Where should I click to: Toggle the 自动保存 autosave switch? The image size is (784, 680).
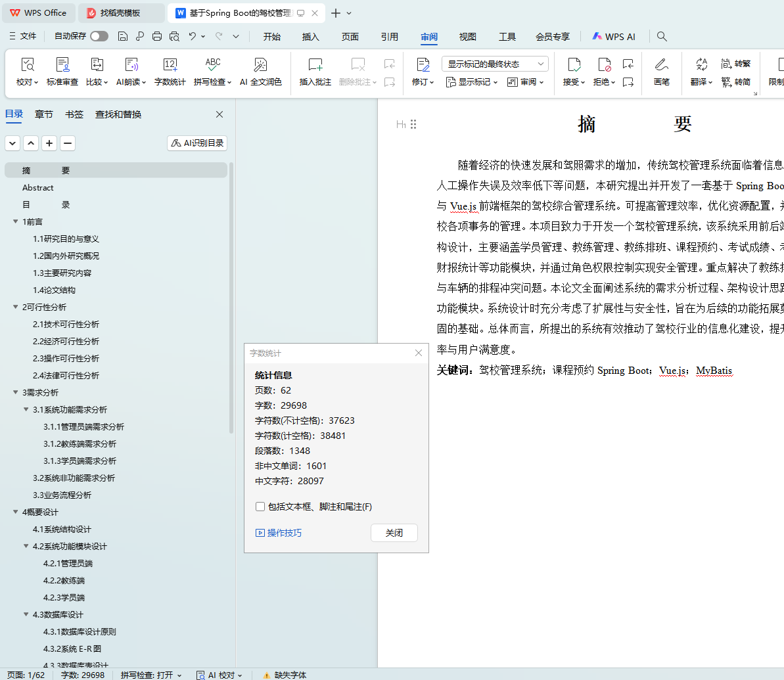tap(99, 36)
